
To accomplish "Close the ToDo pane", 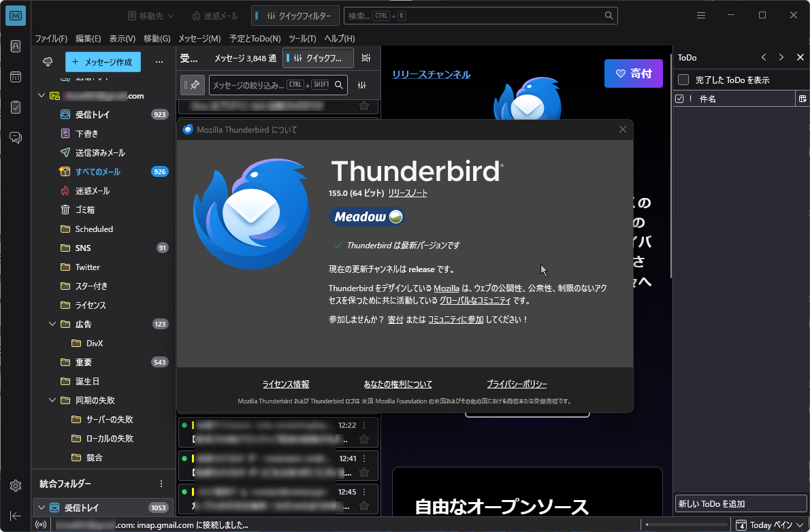I will [800, 57].
